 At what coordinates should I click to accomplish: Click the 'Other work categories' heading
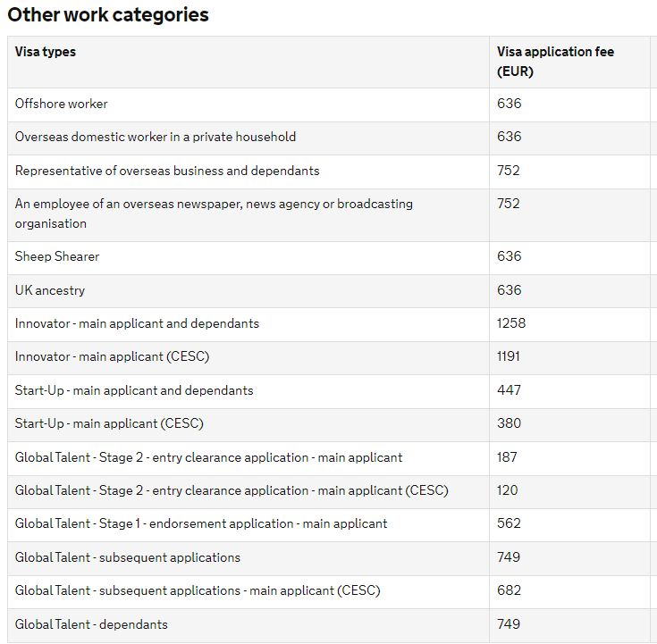(x=108, y=15)
